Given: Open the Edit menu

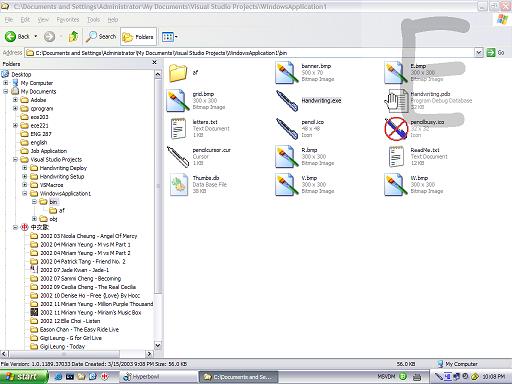Looking at the screenshot, I should [25, 20].
